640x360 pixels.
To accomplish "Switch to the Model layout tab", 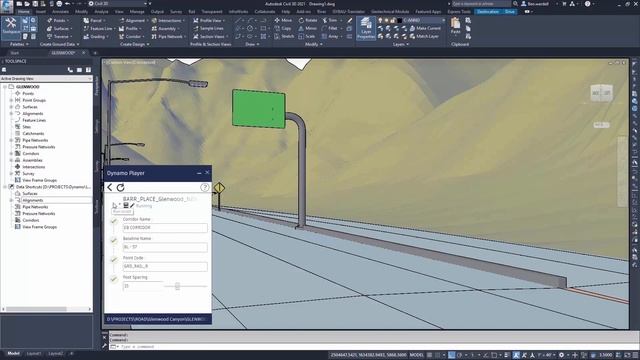I will coord(13,353).
